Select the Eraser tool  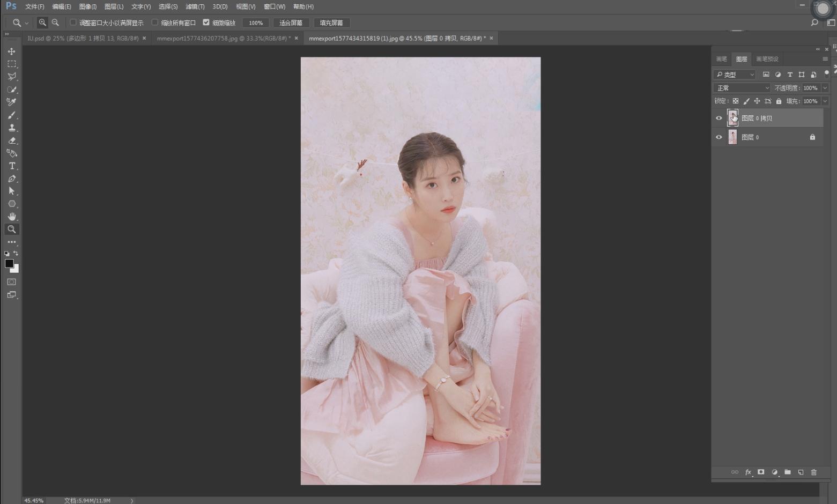pyautogui.click(x=11, y=140)
